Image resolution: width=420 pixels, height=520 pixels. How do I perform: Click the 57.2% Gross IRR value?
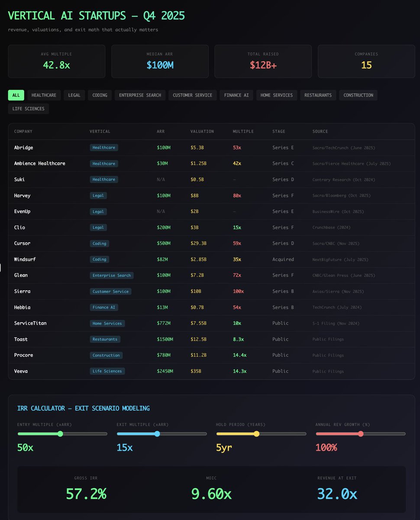[86, 494]
